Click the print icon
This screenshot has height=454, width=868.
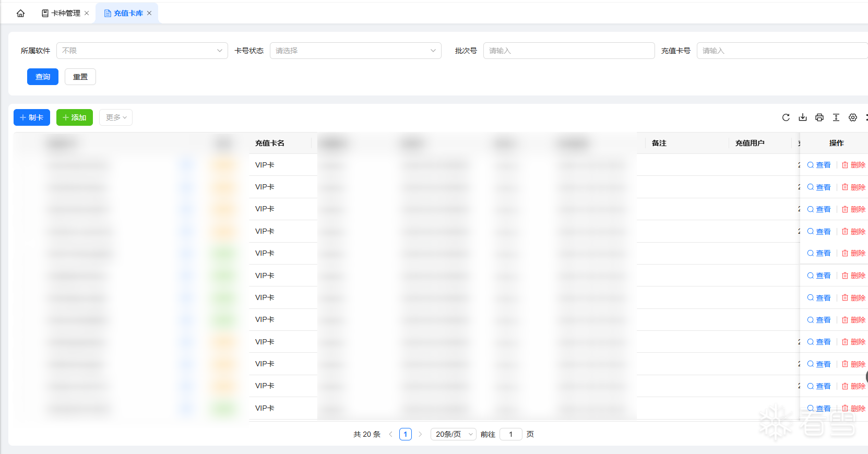[819, 117]
